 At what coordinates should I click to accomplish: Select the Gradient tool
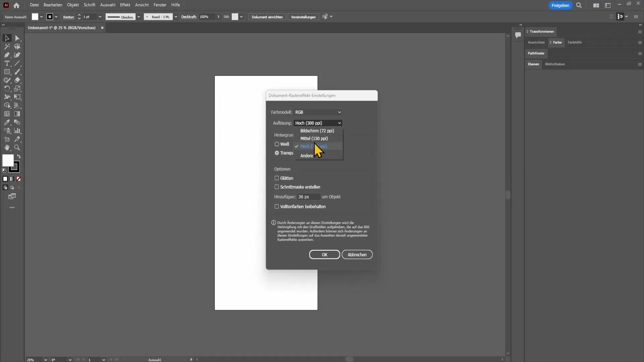(x=17, y=114)
